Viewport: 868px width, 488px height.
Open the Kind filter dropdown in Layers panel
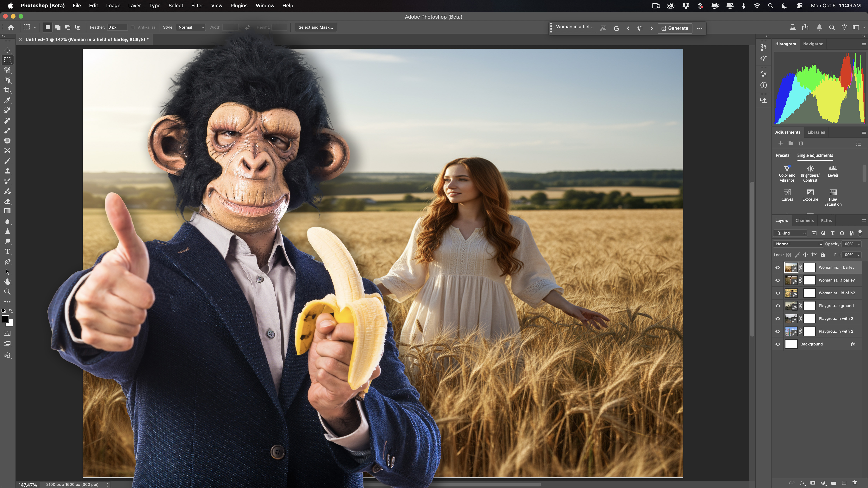790,233
